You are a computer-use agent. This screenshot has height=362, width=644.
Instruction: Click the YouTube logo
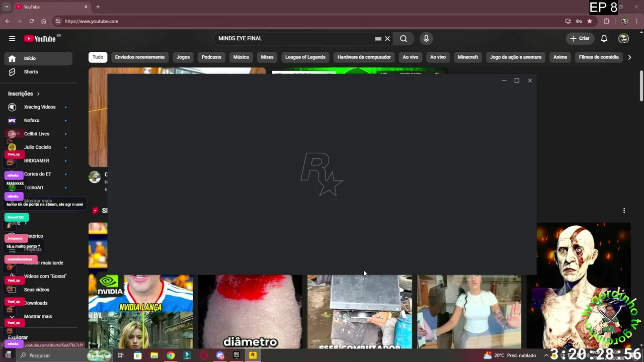pos(40,39)
